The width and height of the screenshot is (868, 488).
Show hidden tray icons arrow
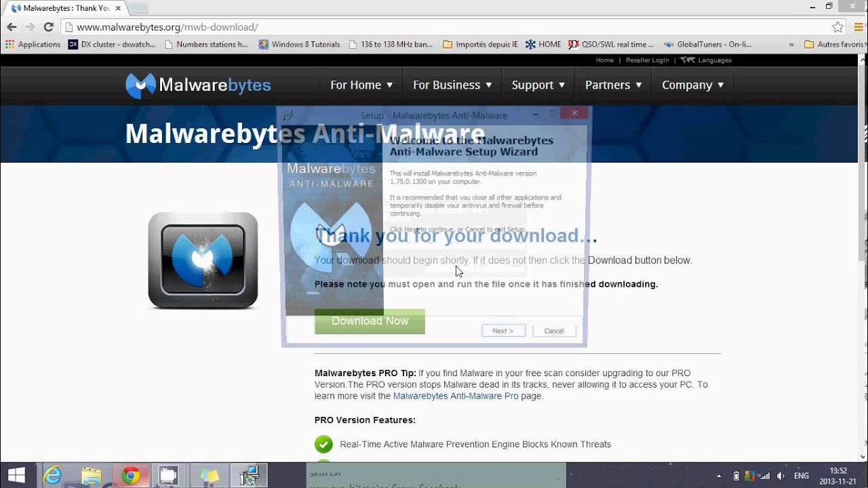(x=719, y=476)
